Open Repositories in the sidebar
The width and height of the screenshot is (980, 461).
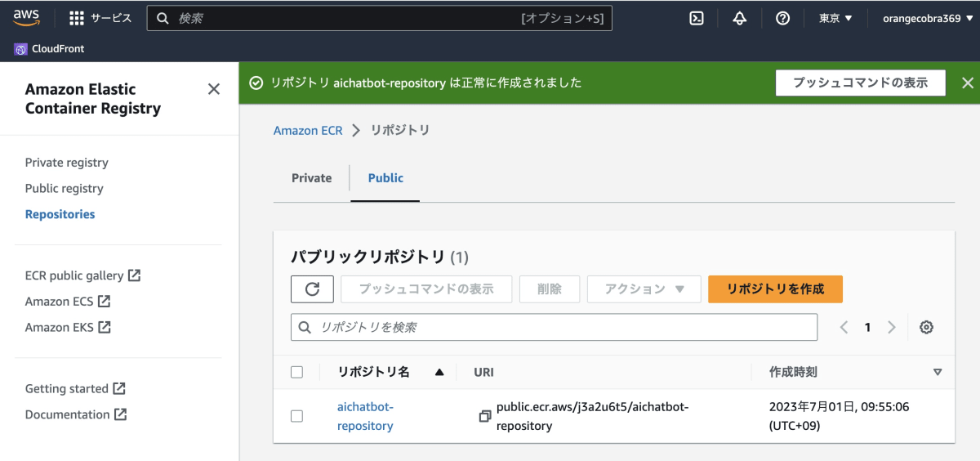[60, 214]
